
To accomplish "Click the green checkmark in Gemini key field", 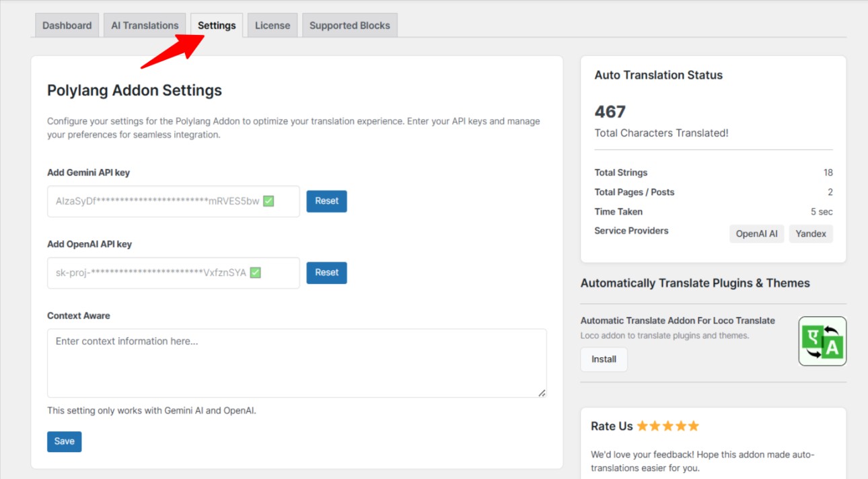I will coord(268,201).
